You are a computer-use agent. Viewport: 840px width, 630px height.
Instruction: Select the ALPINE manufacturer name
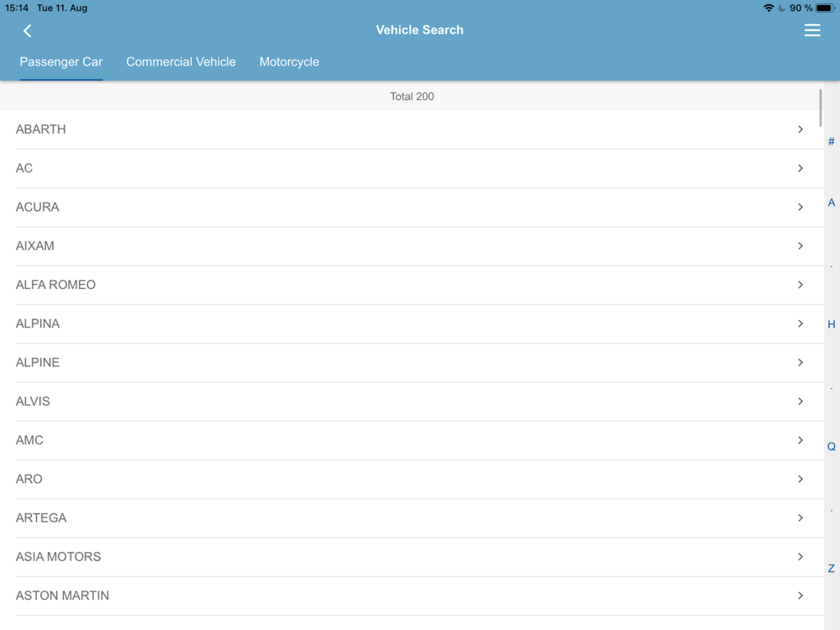[x=38, y=363]
